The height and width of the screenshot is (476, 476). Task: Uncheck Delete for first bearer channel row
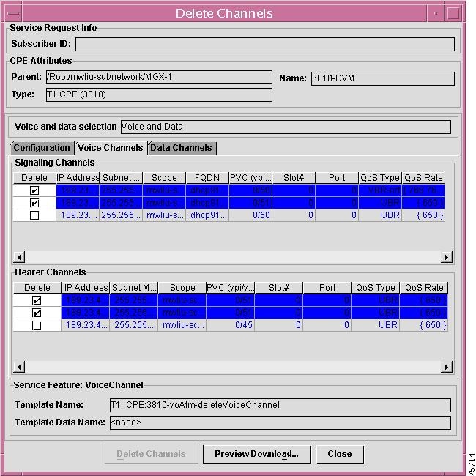click(37, 300)
